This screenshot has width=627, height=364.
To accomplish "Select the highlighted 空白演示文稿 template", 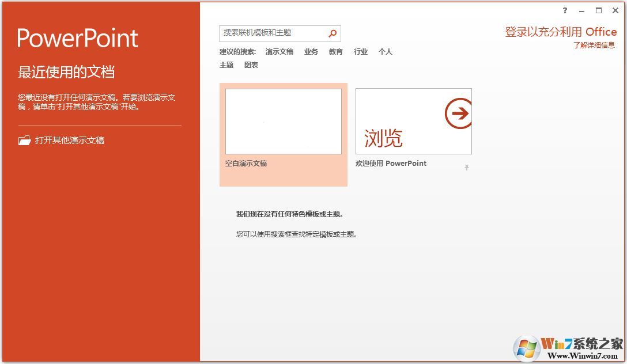I will coord(283,121).
